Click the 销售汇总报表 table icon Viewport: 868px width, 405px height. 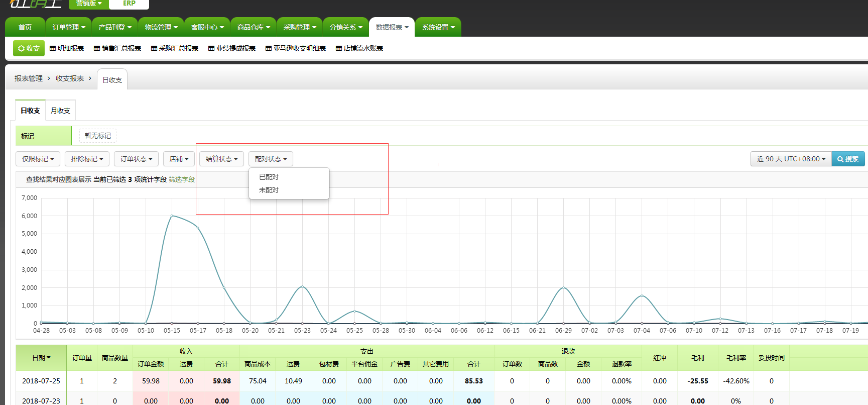(97, 48)
